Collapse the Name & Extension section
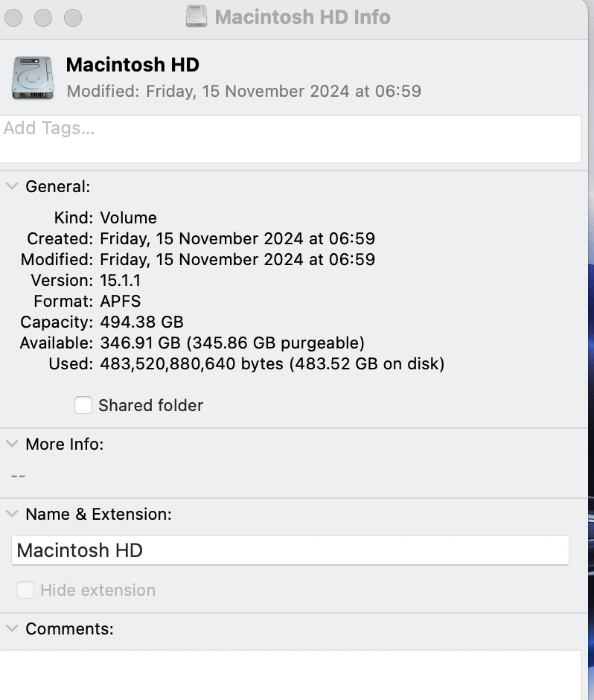The height and width of the screenshot is (700, 594). point(12,514)
